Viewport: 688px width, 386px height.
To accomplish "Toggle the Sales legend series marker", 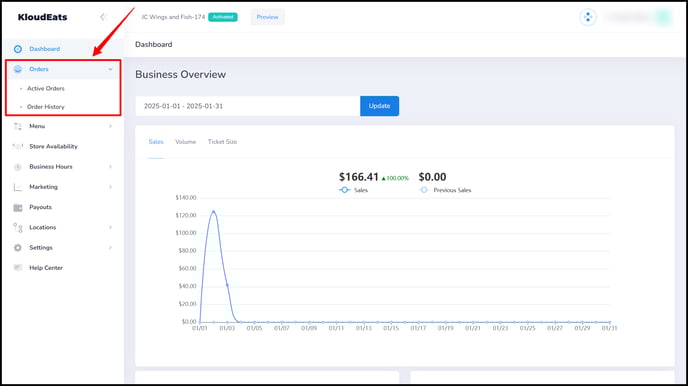I will [344, 190].
